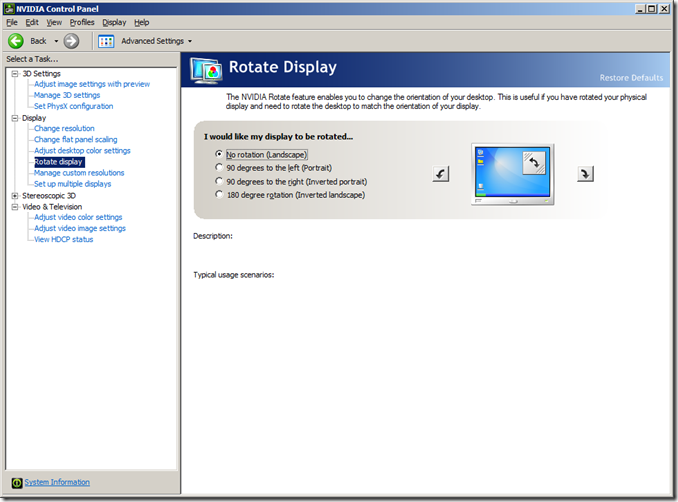Click the Back button label
The height and width of the screenshot is (502, 678).
pyautogui.click(x=38, y=41)
